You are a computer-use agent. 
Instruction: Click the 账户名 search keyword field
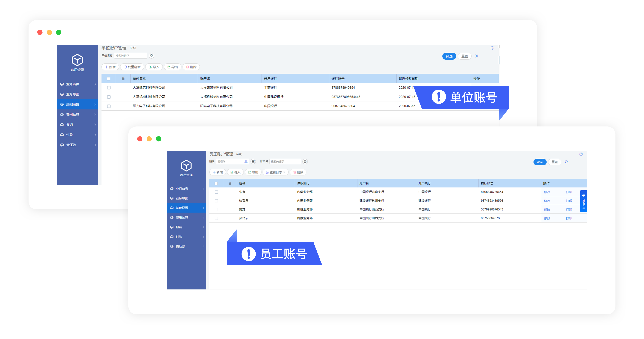(x=285, y=162)
